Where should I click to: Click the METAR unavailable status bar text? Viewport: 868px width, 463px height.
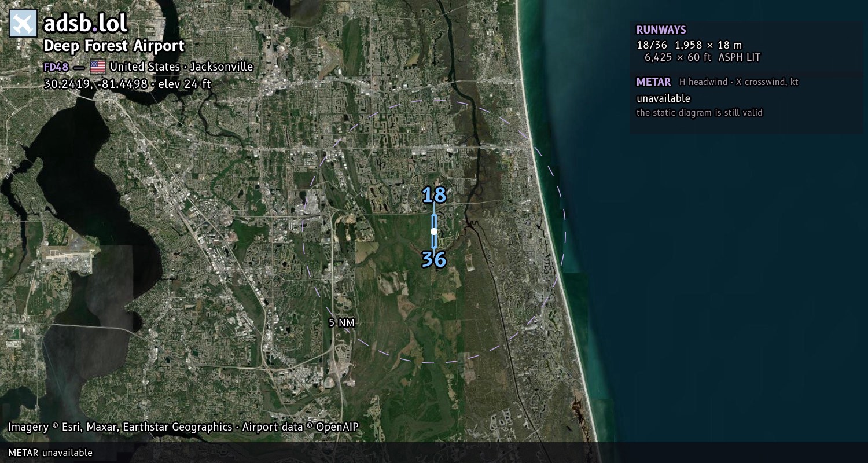50,453
